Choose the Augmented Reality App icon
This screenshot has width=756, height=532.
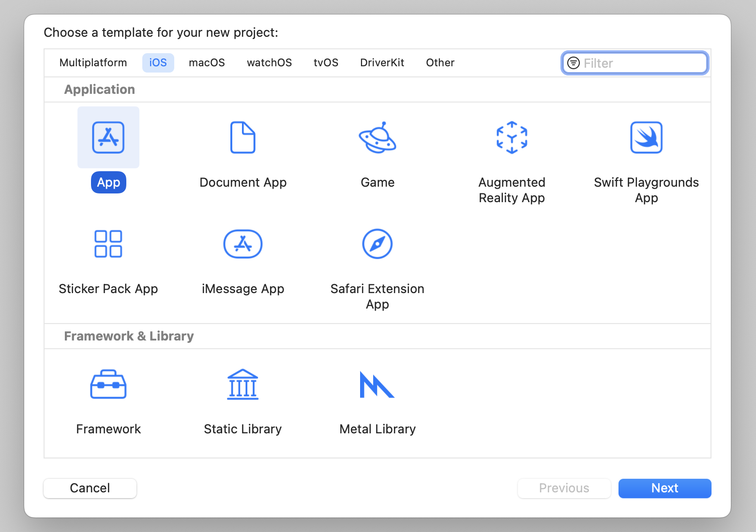(512, 137)
